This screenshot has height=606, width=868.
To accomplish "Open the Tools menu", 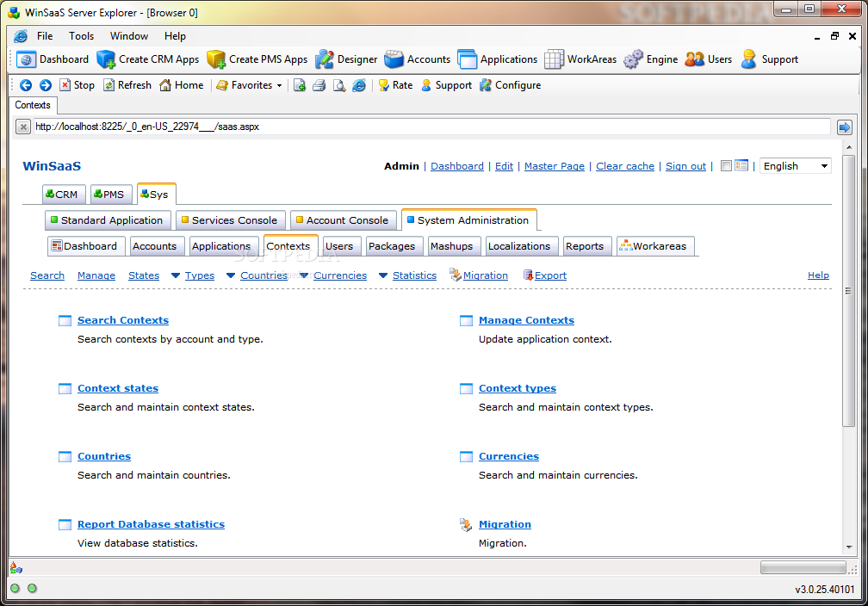I will (x=81, y=36).
